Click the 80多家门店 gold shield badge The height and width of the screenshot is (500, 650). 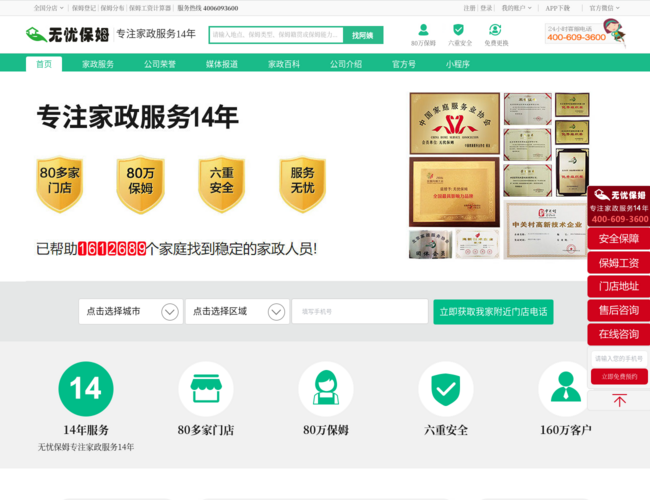(x=60, y=184)
